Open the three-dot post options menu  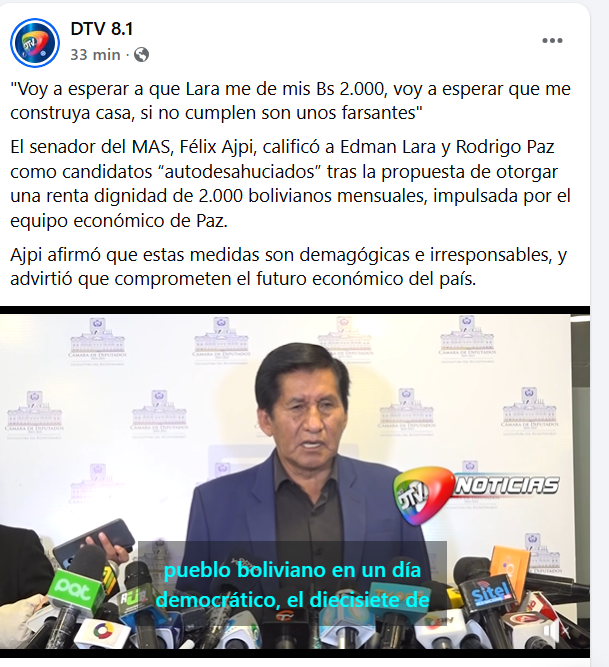(x=552, y=40)
